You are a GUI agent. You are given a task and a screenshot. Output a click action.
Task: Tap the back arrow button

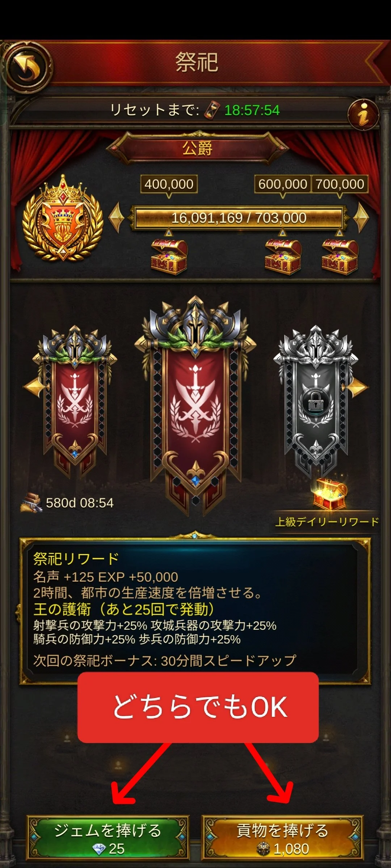tap(28, 67)
